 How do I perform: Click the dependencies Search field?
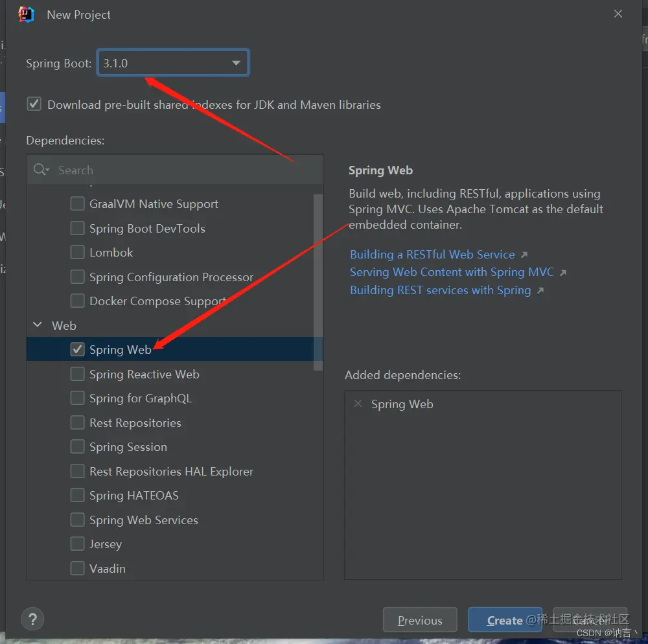[x=175, y=170]
